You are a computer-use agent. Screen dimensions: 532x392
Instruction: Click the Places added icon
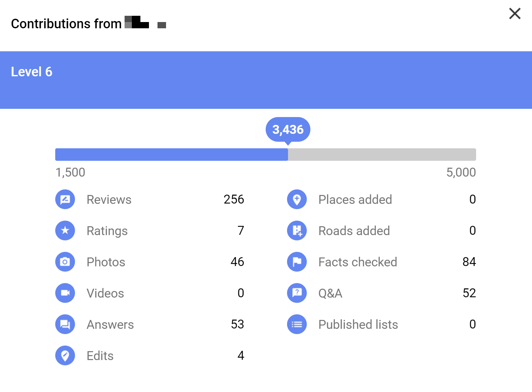(297, 199)
